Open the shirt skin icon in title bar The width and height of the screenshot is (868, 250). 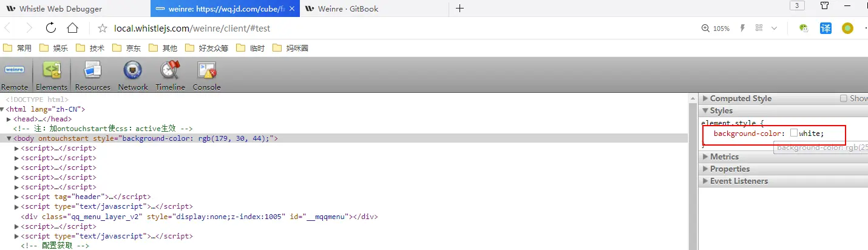click(825, 5)
